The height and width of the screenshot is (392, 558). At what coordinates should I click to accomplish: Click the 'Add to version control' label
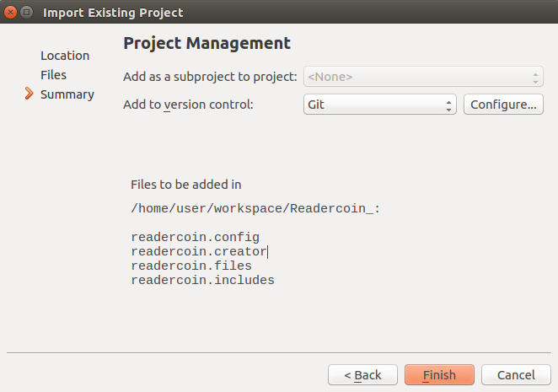click(188, 105)
